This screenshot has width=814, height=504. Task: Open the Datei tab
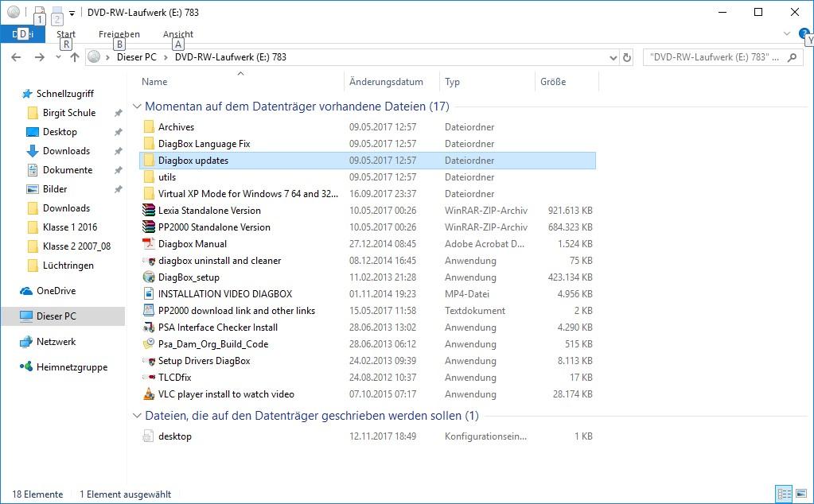coord(22,34)
